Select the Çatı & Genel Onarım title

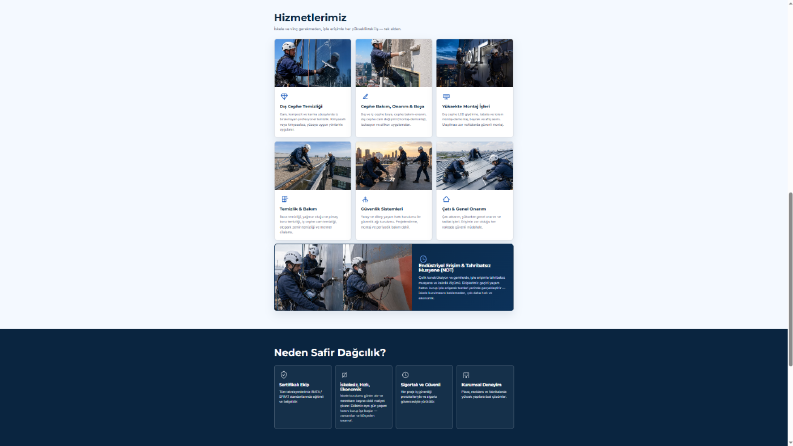tap(464, 209)
